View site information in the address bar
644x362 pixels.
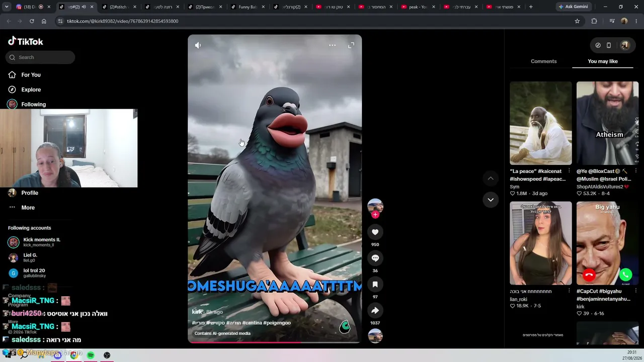click(60, 21)
